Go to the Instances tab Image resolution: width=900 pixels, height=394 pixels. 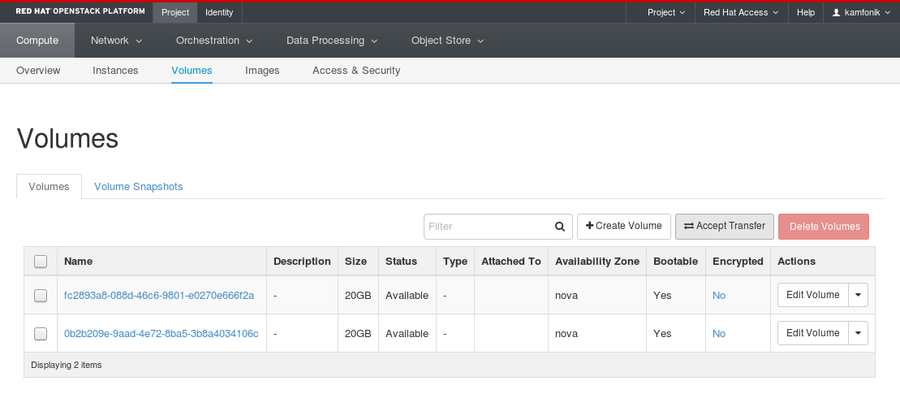click(115, 71)
